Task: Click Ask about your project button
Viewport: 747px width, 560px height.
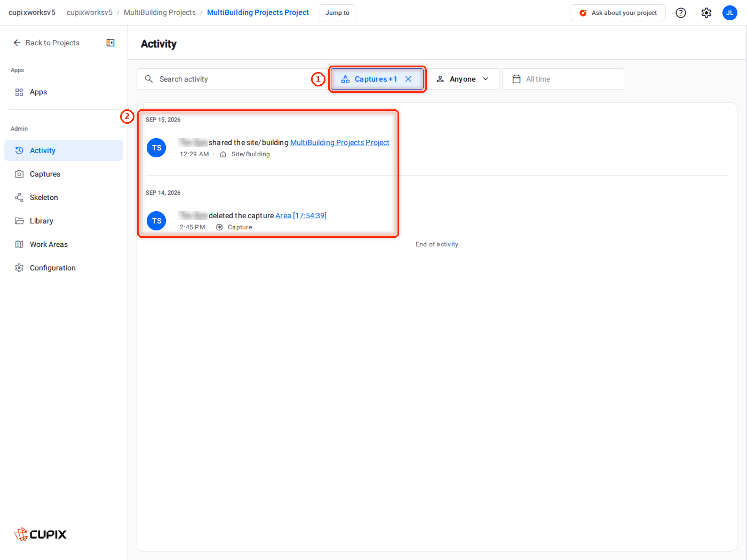Action: (618, 13)
